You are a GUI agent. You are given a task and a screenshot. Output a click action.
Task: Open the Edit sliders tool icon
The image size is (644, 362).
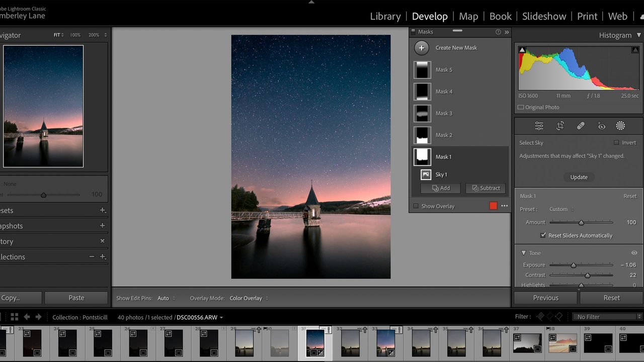(539, 126)
